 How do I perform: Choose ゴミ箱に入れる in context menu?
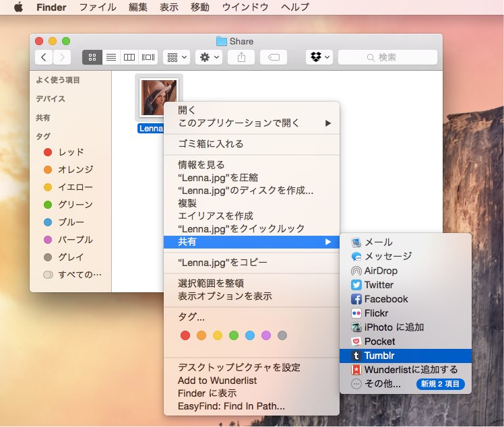tap(251, 144)
